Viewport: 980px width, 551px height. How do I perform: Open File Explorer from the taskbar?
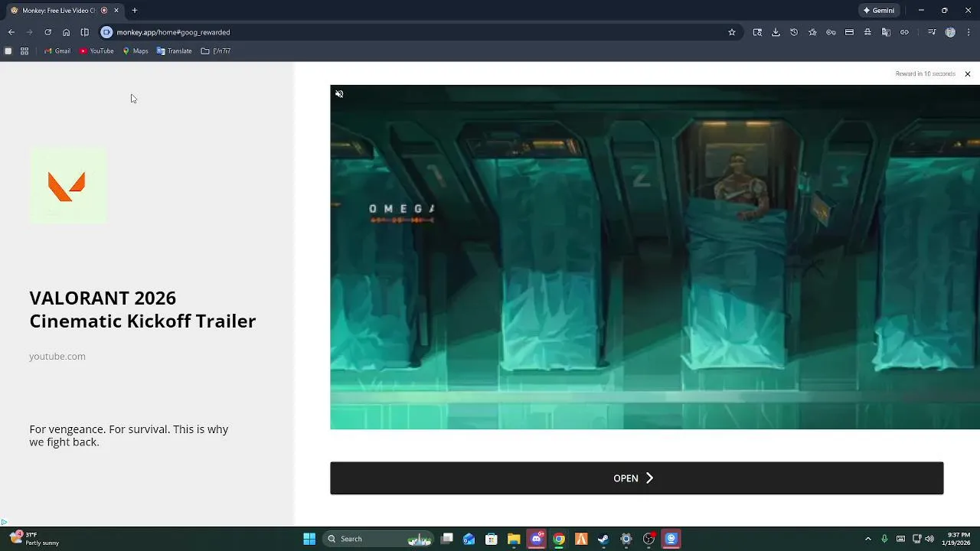pos(514,539)
